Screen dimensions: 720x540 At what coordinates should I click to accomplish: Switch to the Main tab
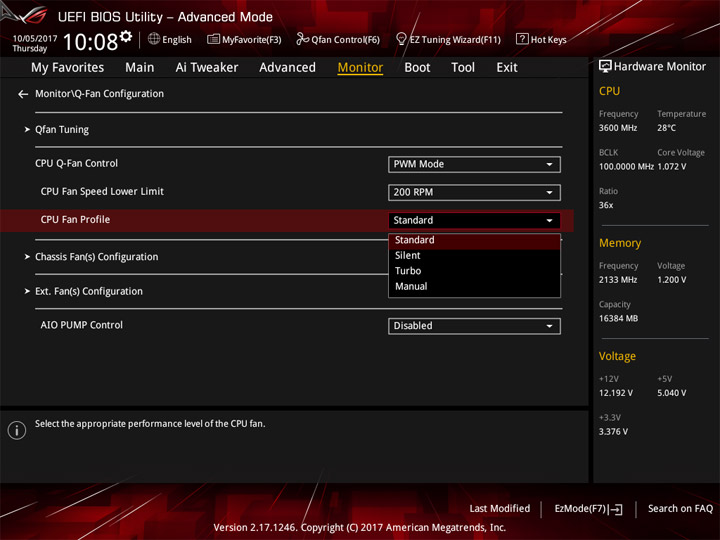pyautogui.click(x=140, y=68)
